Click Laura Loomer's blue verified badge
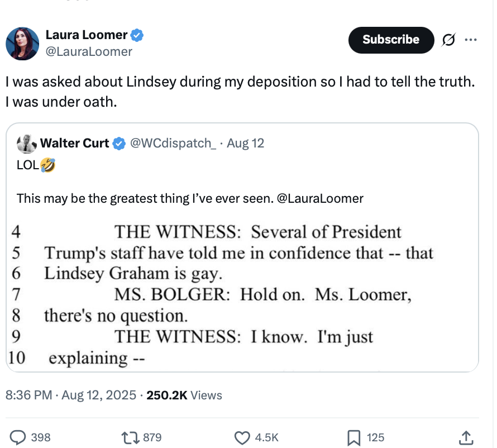The image size is (497, 448). tap(136, 34)
